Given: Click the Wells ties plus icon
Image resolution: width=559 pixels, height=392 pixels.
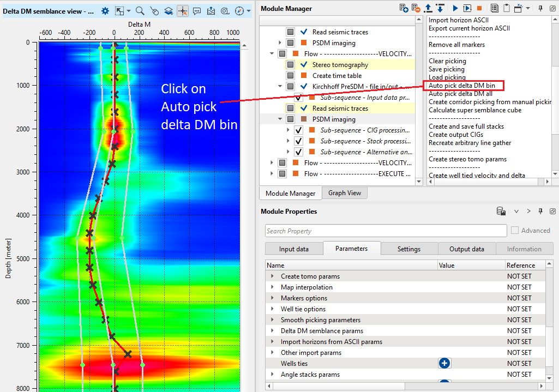Looking at the screenshot, I should click(444, 363).
